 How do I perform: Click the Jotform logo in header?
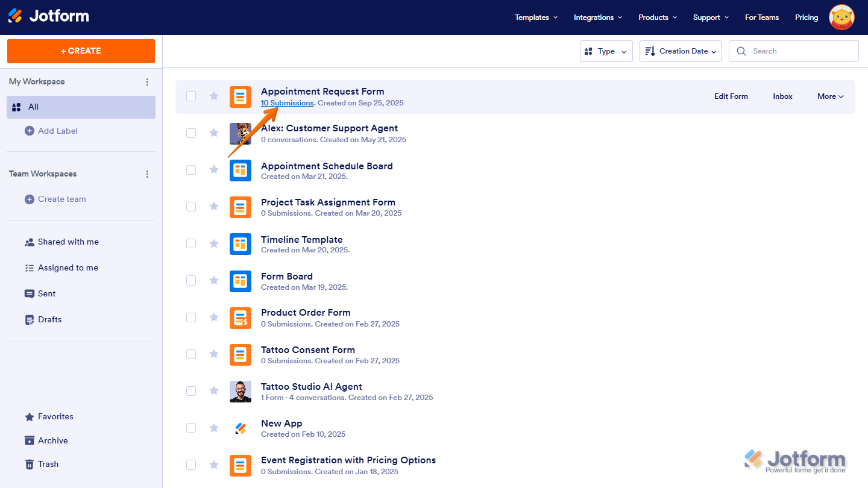pyautogui.click(x=48, y=16)
